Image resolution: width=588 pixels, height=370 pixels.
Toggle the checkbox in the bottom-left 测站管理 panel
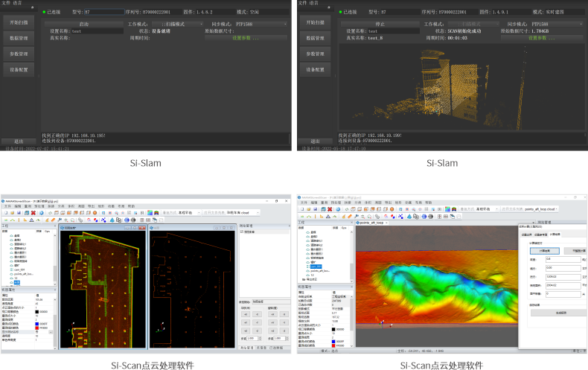point(242,232)
